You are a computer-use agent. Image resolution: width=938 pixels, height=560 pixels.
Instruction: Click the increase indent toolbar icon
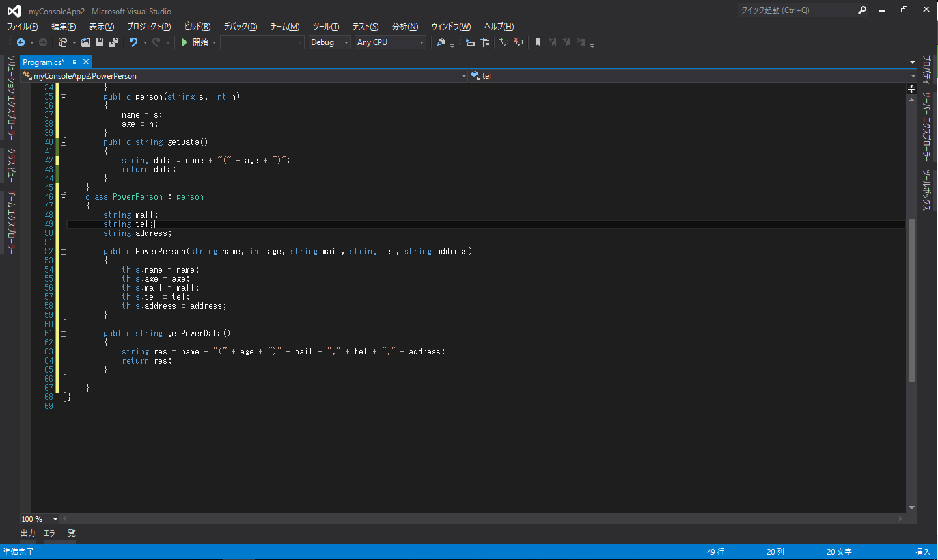[x=484, y=42]
